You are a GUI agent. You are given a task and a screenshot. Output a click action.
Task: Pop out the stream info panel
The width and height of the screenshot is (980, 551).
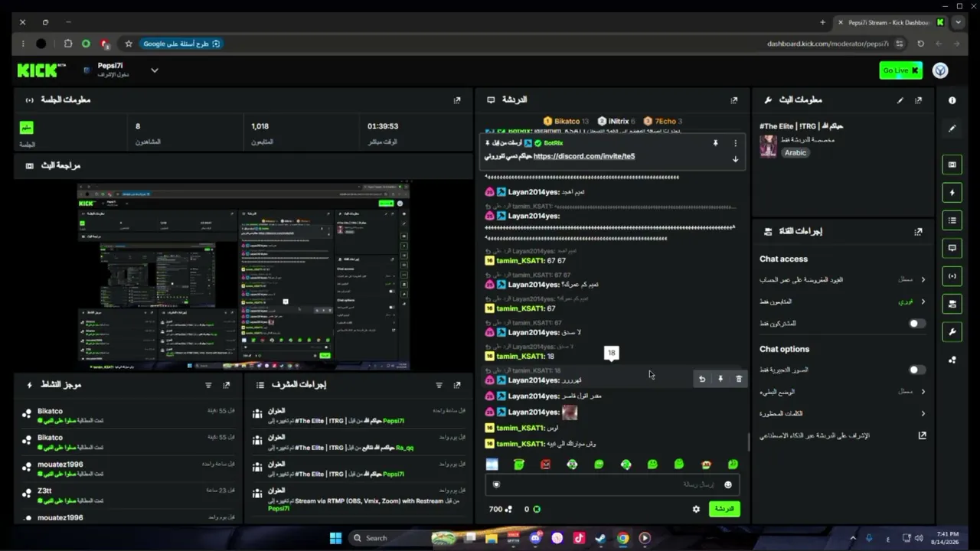pyautogui.click(x=918, y=100)
